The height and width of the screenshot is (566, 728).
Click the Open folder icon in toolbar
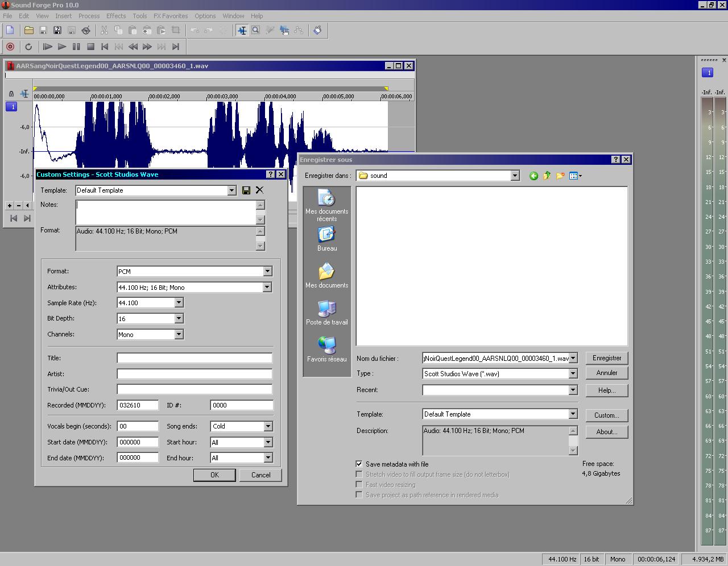coord(28,30)
